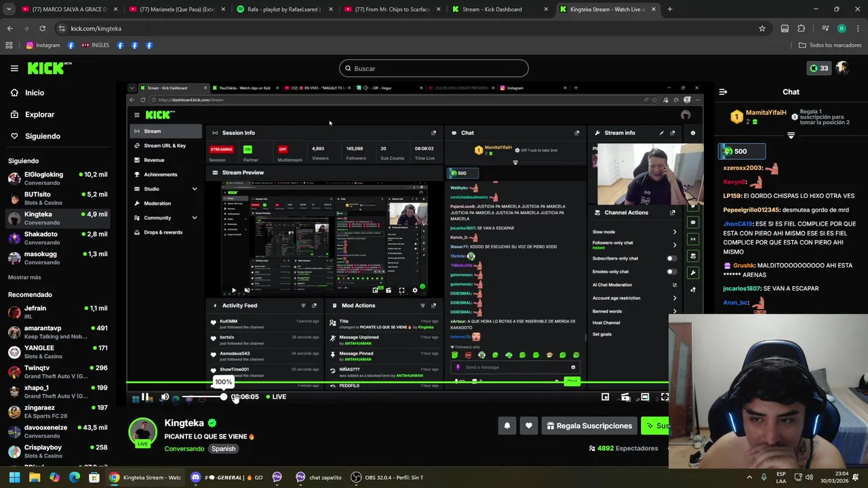Open Discord GENERAL window in taskbar

229,477
